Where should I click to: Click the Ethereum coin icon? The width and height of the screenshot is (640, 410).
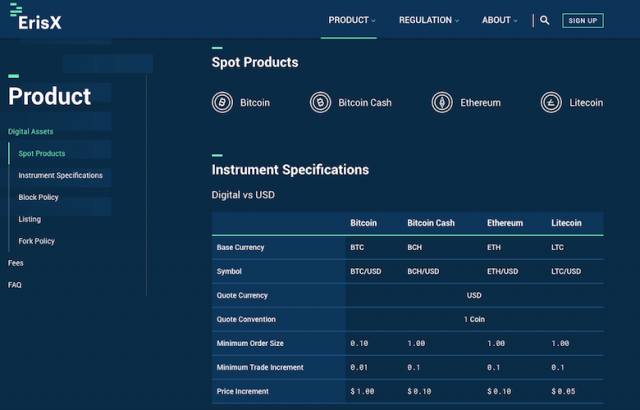point(442,102)
